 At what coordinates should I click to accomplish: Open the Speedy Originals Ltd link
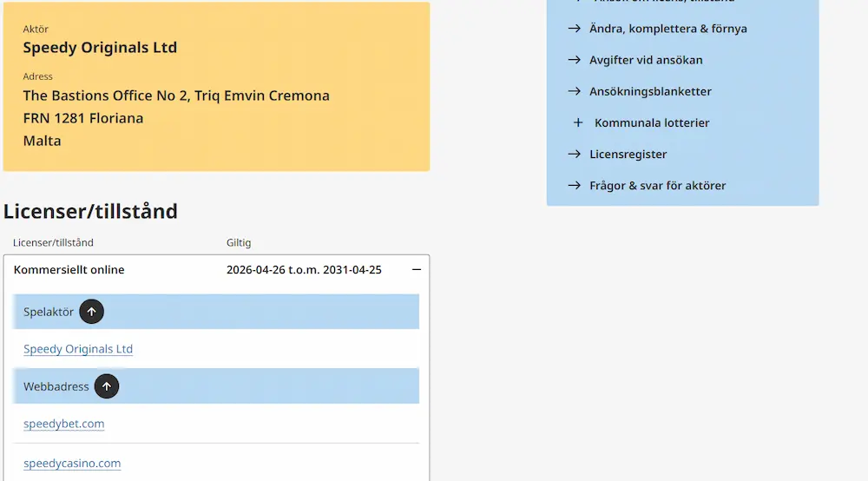tap(78, 349)
